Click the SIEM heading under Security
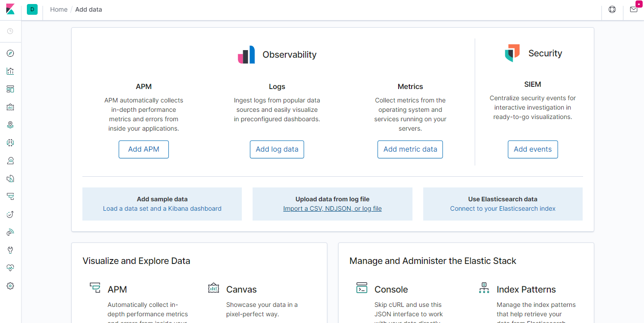Image resolution: width=644 pixels, height=323 pixels. (533, 85)
